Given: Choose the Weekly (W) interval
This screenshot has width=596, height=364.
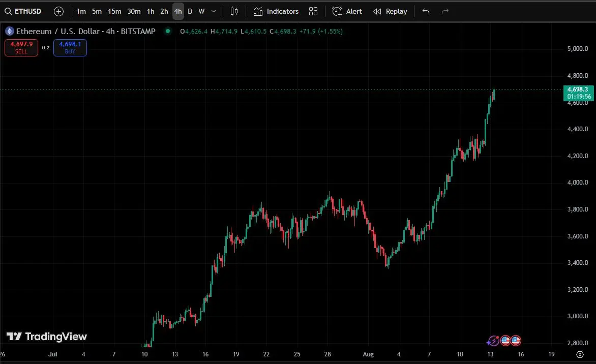Looking at the screenshot, I should point(201,11).
